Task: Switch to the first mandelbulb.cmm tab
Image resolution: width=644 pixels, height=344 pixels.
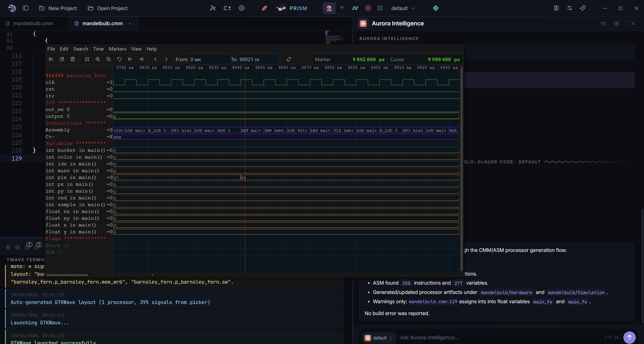Action: 33,23
